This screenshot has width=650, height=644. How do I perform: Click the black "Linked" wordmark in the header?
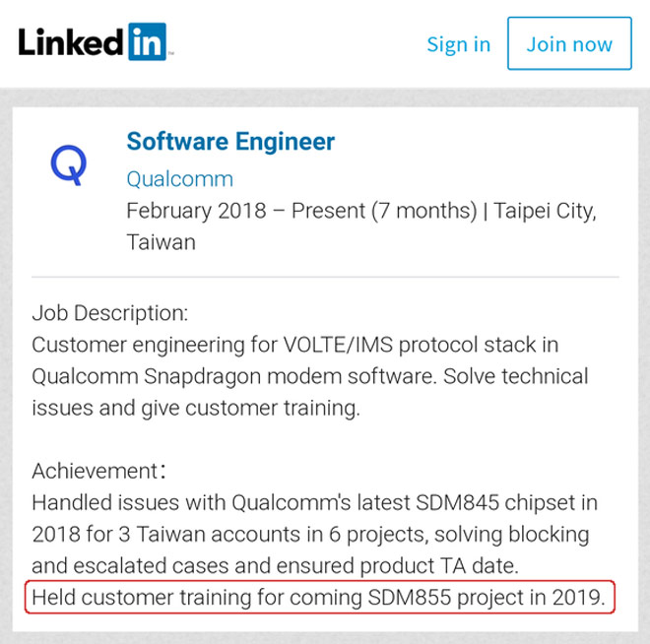71,41
